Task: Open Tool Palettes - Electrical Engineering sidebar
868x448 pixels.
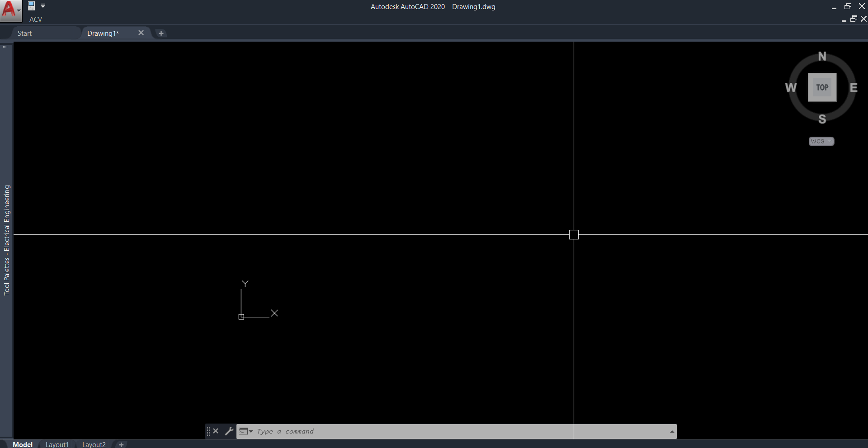Action: (x=6, y=240)
